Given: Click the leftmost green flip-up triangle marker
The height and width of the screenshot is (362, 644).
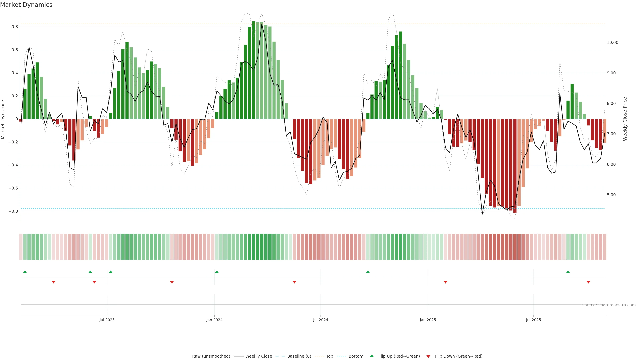Looking at the screenshot, I should coord(25,272).
